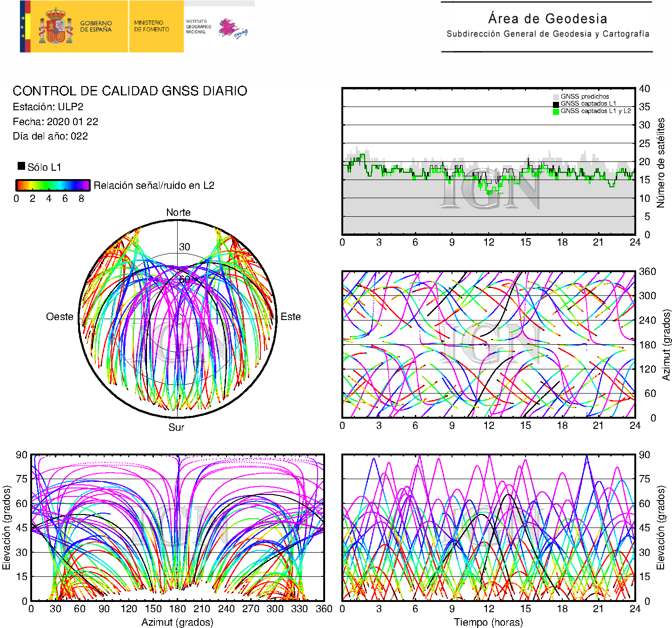This screenshot has height=628, width=672.
Task: Click the Spanish coat of arms emblem
Action: (55, 27)
